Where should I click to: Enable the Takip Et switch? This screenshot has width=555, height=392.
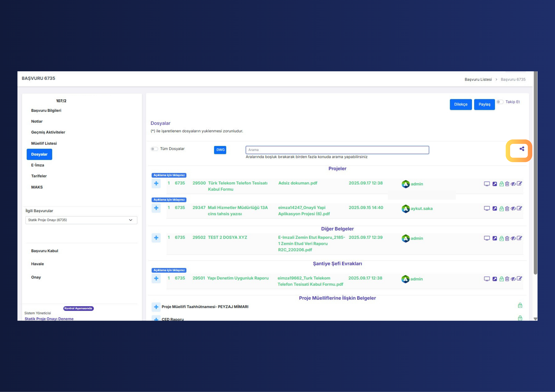[x=500, y=102]
